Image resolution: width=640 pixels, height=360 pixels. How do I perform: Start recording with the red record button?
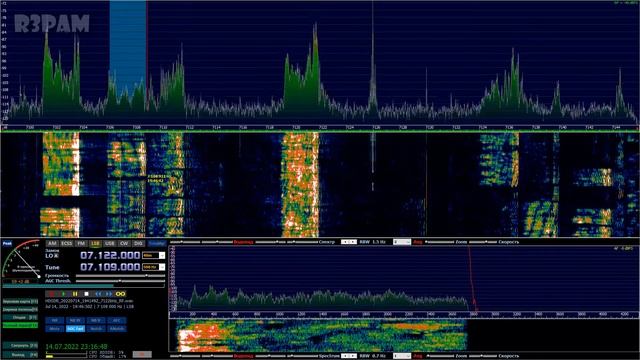pos(52,294)
